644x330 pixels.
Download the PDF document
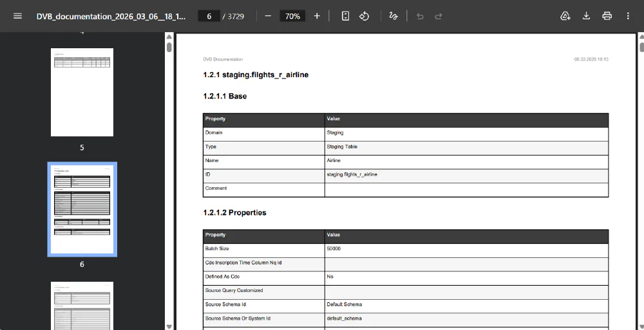pos(587,16)
